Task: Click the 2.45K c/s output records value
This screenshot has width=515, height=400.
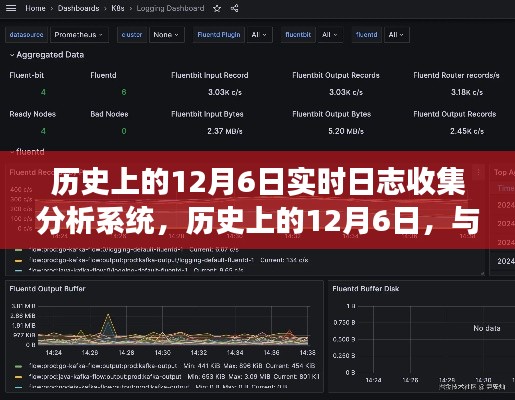Action: click(467, 131)
